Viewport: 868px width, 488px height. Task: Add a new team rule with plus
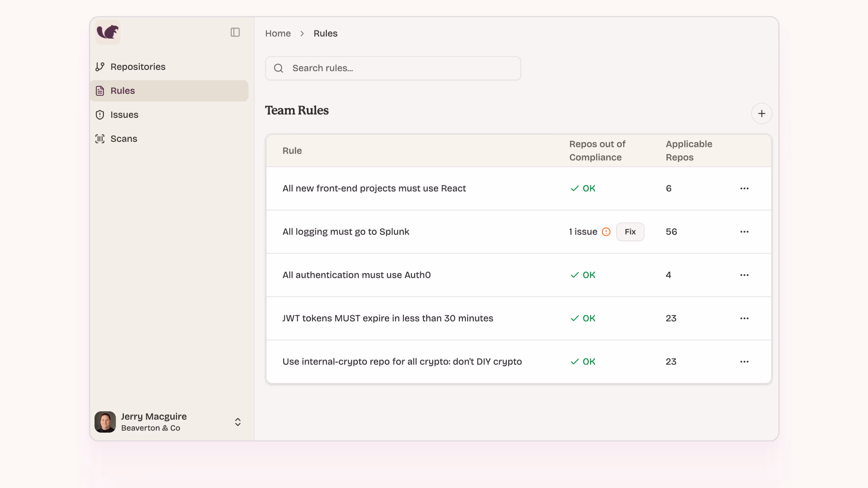pyautogui.click(x=761, y=114)
